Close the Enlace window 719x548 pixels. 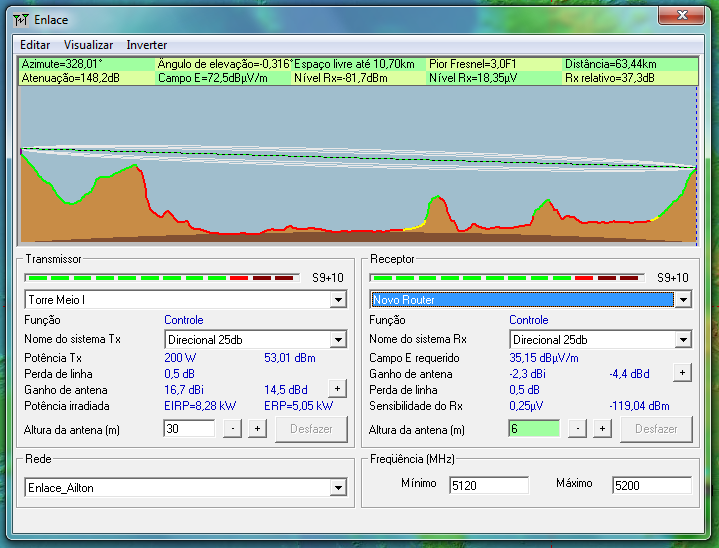(x=683, y=16)
